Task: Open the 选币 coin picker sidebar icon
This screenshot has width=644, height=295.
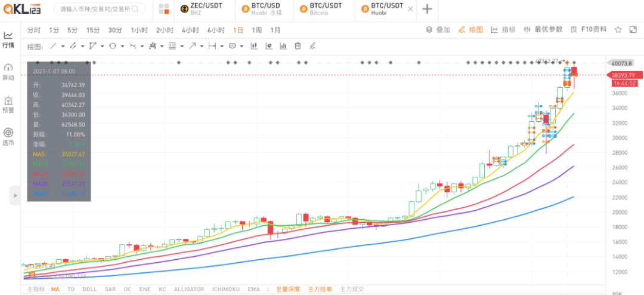Action: 8,137
